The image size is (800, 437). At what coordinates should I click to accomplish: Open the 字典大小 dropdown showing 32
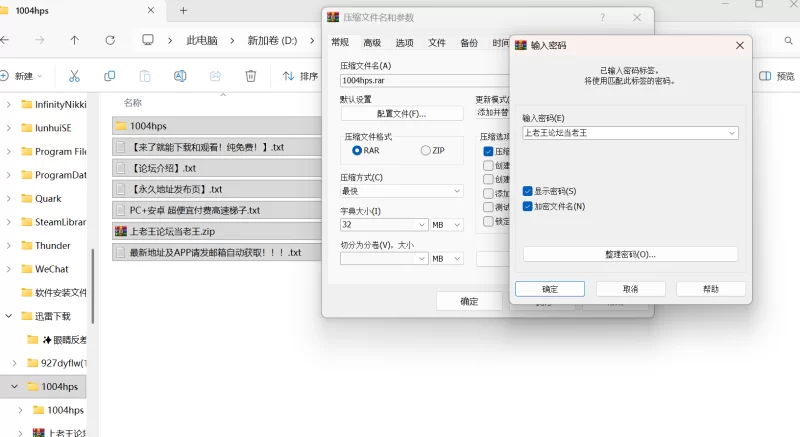384,224
